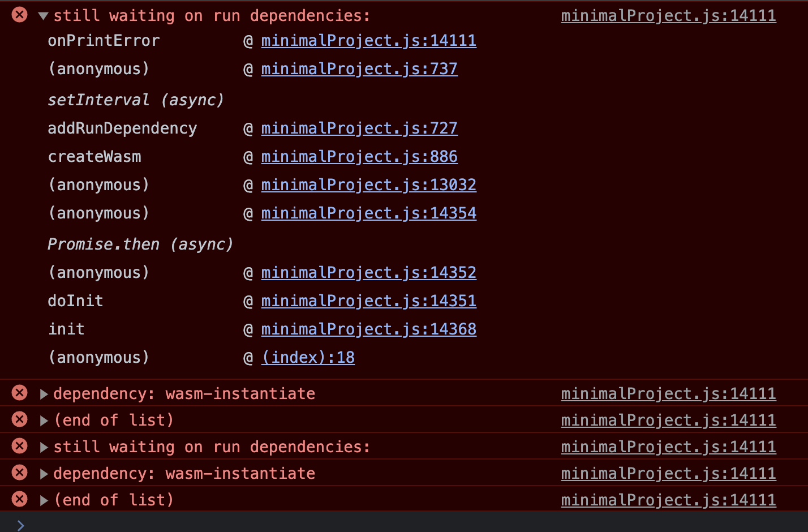
Task: Expand the 'dependency: wasm-instantiate' console entry
Action: click(44, 394)
